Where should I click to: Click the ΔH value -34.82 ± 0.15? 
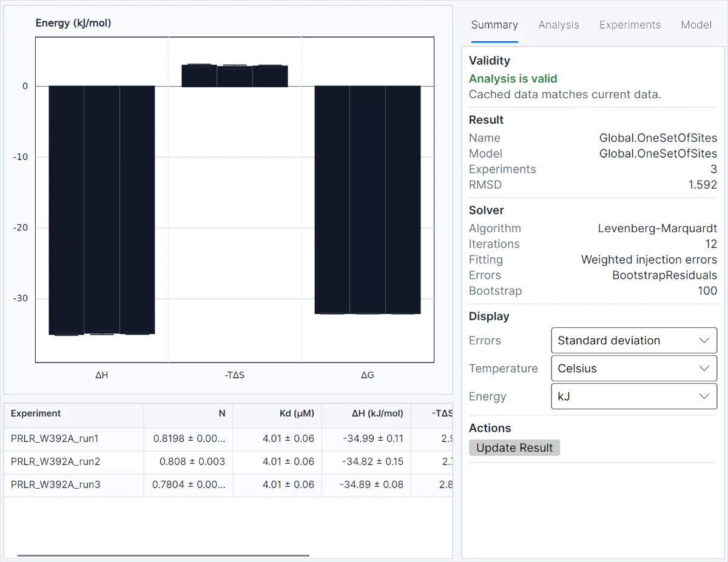372,461
